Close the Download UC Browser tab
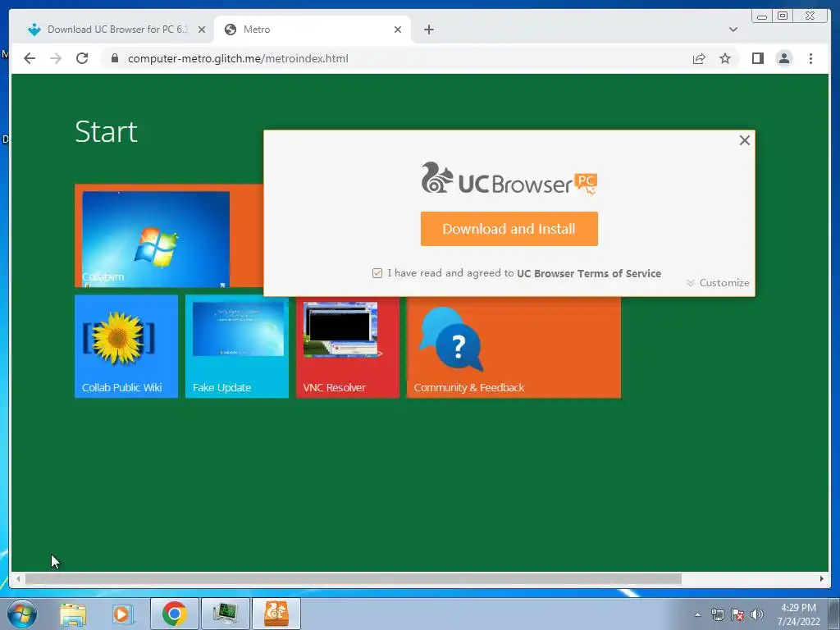Screen dimensions: 840x630 pos(202,30)
